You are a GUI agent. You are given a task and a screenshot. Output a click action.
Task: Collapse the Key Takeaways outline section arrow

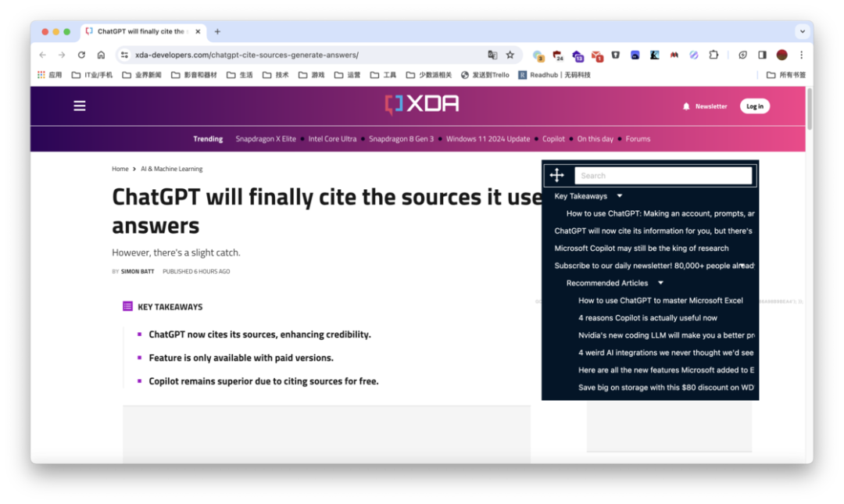coord(620,196)
